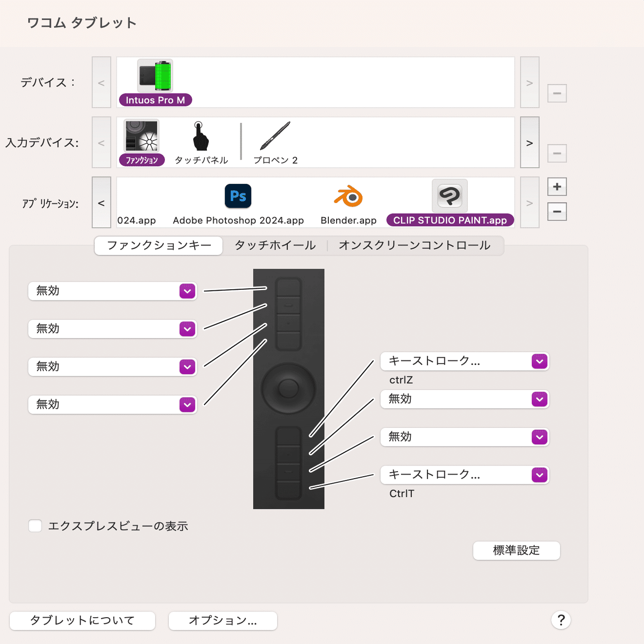Switch to the タッチホイール tab
Screen dimensions: 644x644
click(275, 245)
